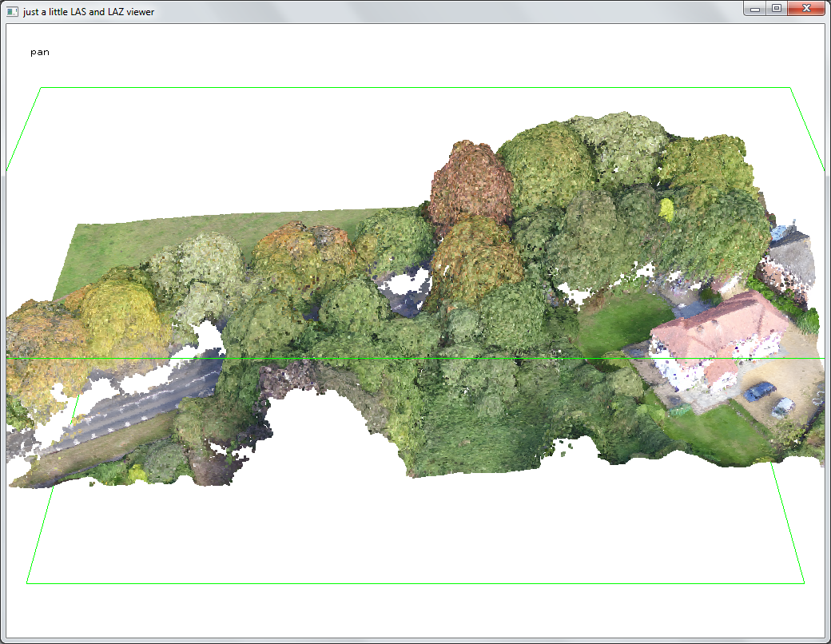Viewport: 831px width, 644px height.
Task: Click the window title text in title bar
Action: click(x=89, y=12)
